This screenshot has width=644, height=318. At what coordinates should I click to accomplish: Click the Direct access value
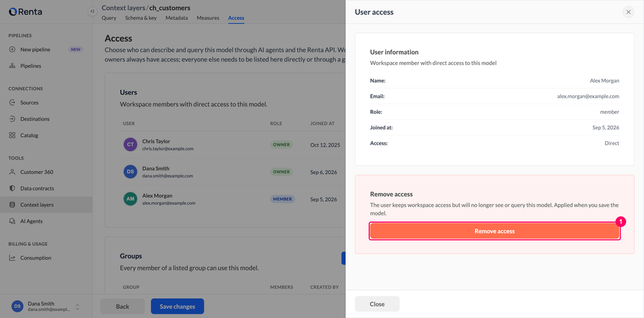point(612,143)
